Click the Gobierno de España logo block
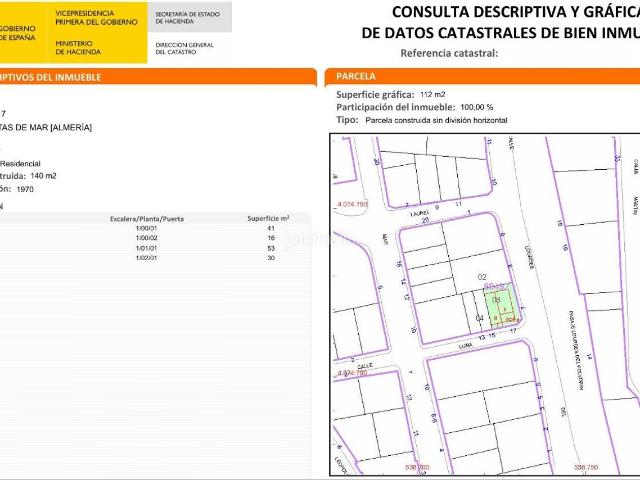640x480 pixels. point(22,30)
